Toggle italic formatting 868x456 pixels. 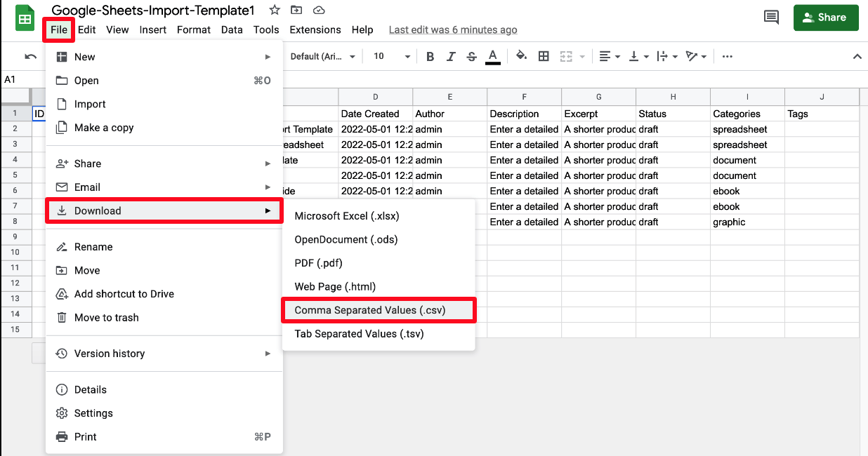coord(451,57)
